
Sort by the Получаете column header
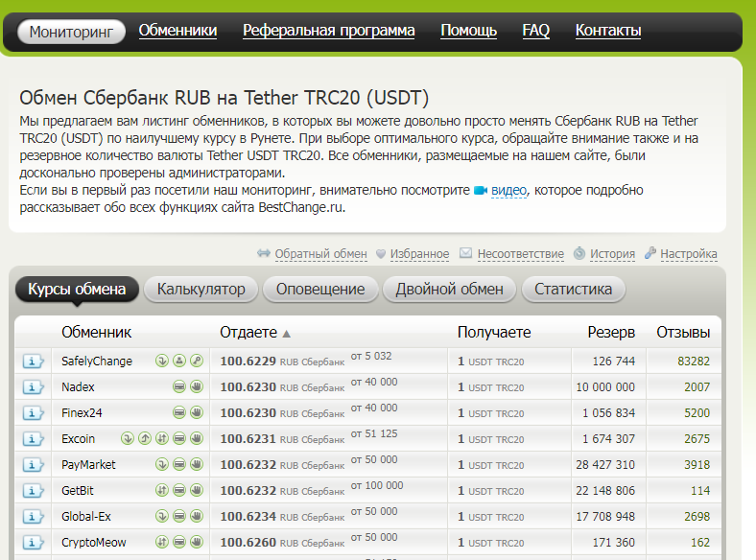click(x=494, y=333)
